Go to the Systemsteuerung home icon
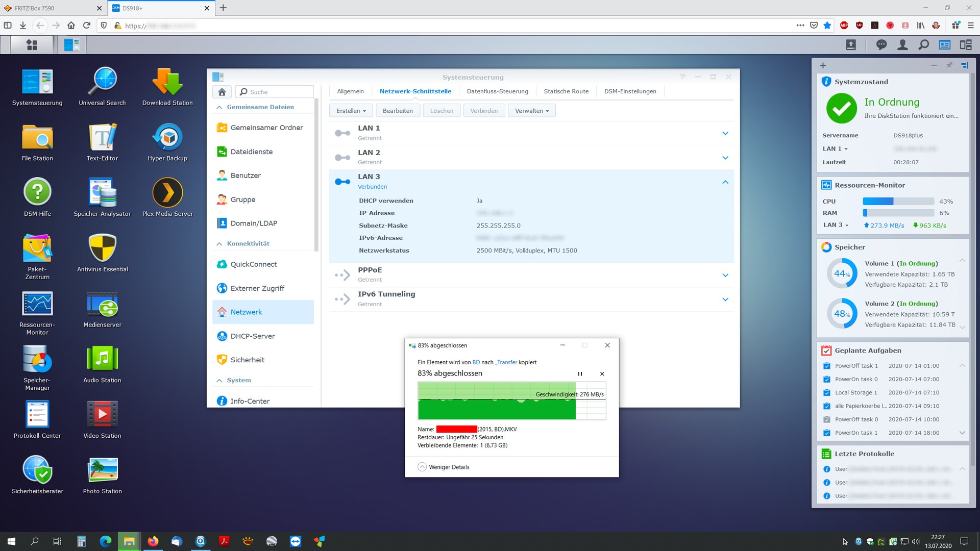 coord(222,92)
